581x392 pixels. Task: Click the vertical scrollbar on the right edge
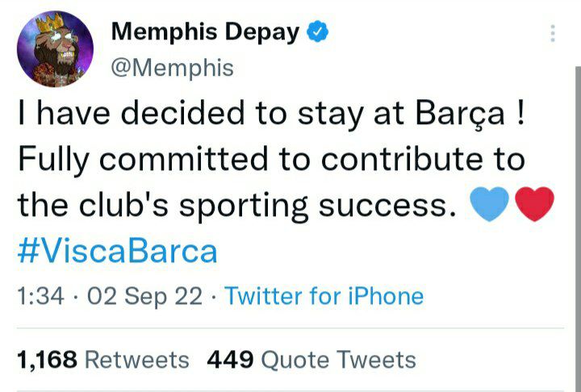576,202
